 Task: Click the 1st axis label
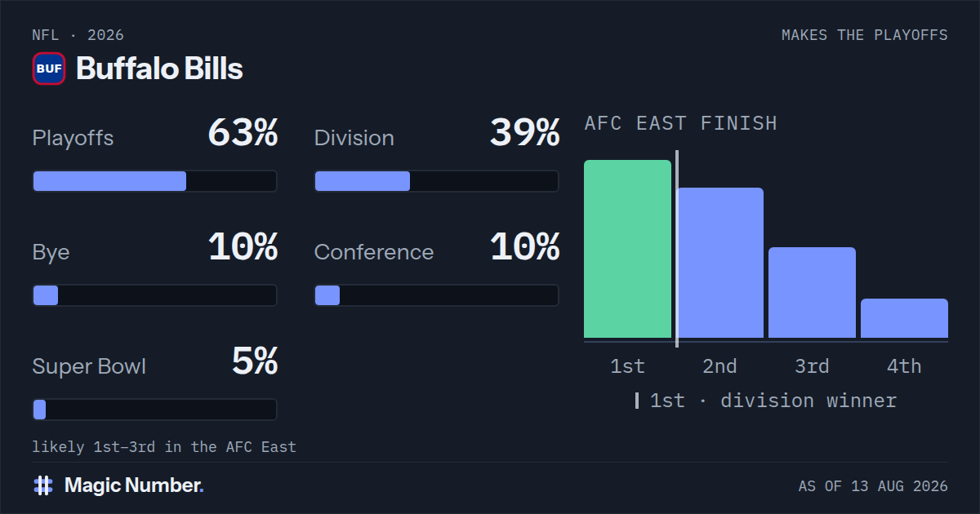point(627,366)
